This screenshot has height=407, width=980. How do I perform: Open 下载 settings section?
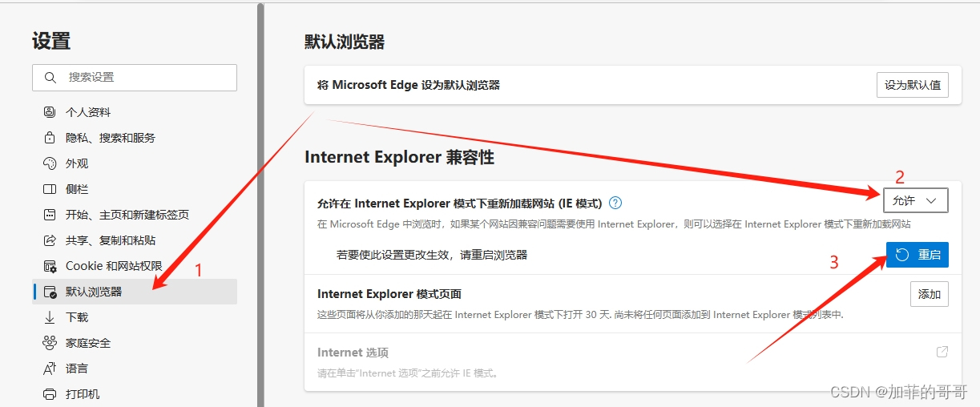point(135,317)
